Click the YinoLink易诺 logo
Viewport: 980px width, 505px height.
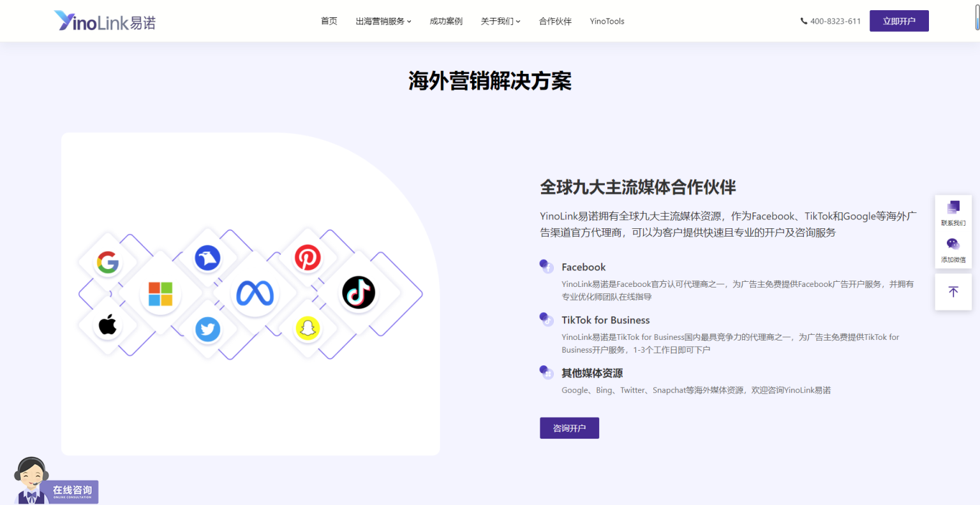105,21
